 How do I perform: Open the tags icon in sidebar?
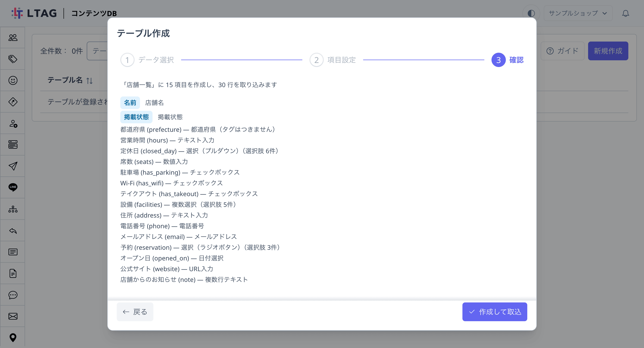tap(13, 59)
